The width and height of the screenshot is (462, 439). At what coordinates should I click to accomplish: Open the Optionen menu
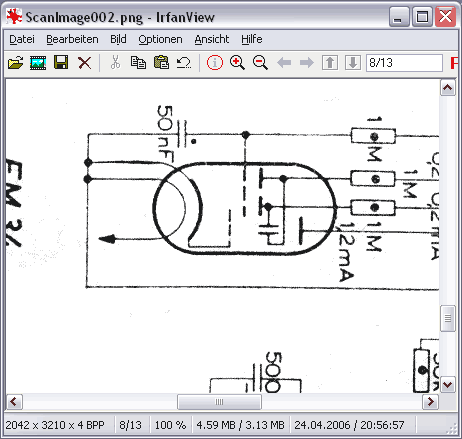tap(160, 39)
